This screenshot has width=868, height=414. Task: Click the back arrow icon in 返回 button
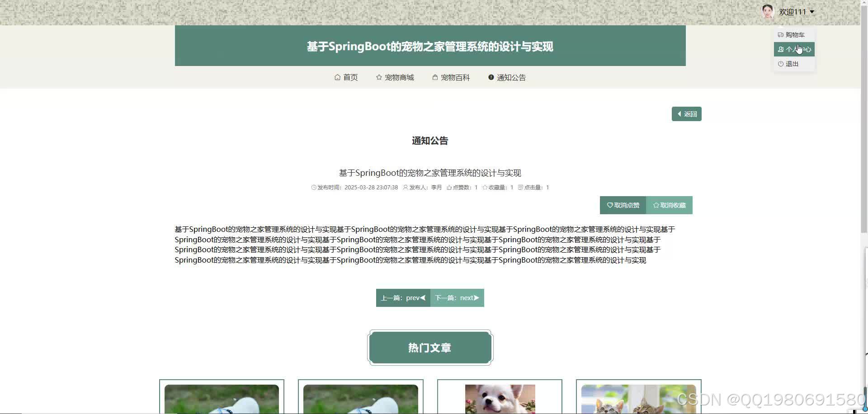click(680, 114)
